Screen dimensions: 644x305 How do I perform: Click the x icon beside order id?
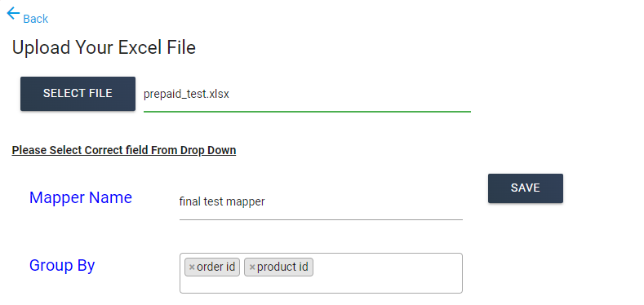[x=191, y=267]
